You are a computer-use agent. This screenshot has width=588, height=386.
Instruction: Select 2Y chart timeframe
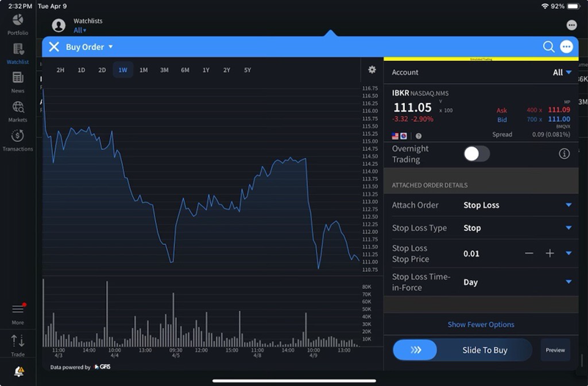[x=226, y=70]
